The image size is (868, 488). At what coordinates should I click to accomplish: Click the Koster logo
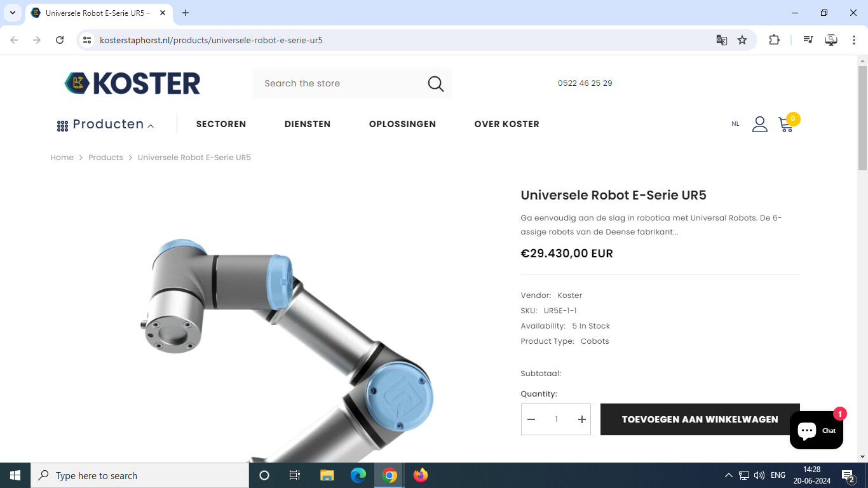(x=132, y=83)
